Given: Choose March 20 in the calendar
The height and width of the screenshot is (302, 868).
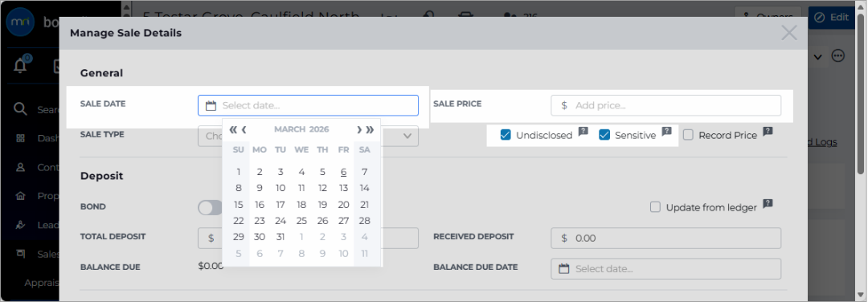Looking at the screenshot, I should tap(344, 205).
